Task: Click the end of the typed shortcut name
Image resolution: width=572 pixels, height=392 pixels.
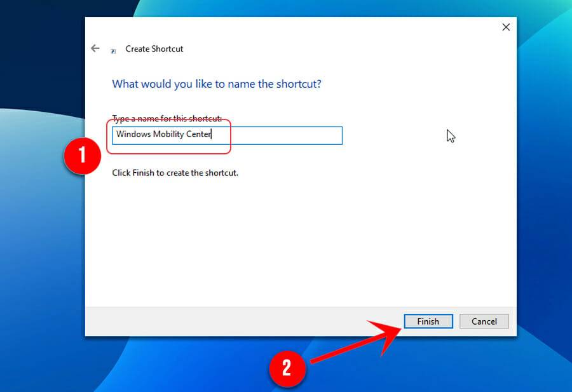Action: tap(210, 135)
